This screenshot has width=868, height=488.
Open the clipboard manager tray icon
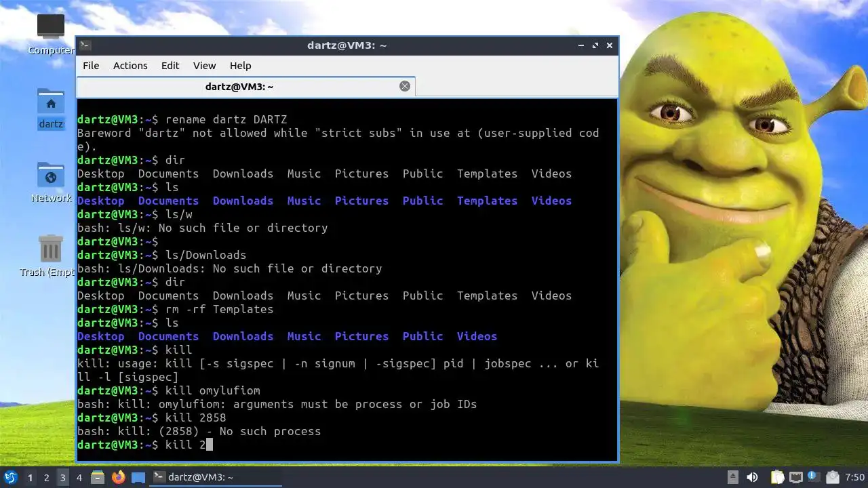(x=777, y=477)
